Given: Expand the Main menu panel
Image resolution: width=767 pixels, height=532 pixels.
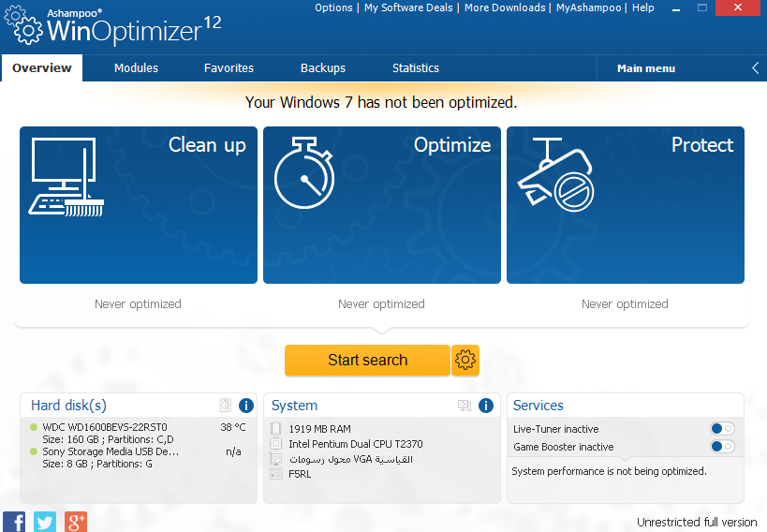Looking at the screenshot, I should click(x=646, y=68).
